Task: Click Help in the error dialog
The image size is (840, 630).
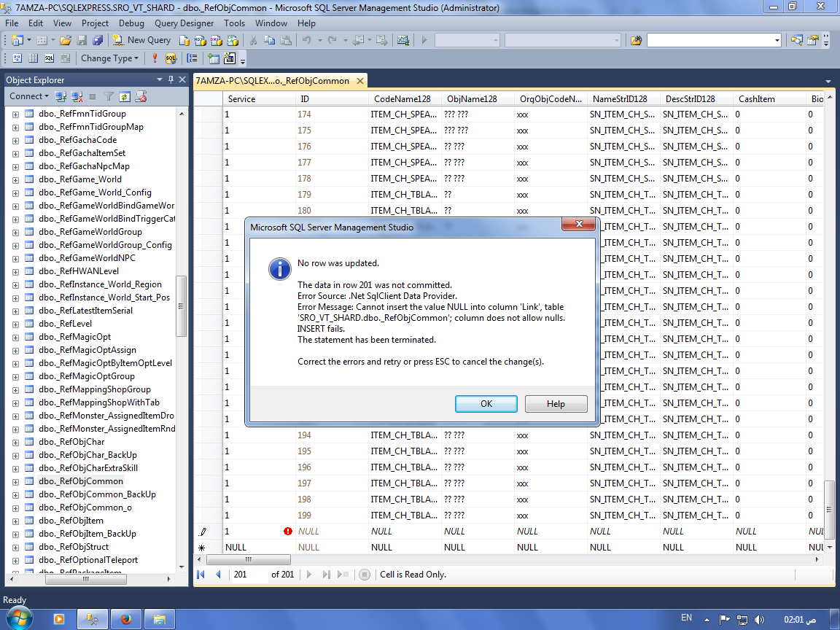Action: (x=556, y=404)
